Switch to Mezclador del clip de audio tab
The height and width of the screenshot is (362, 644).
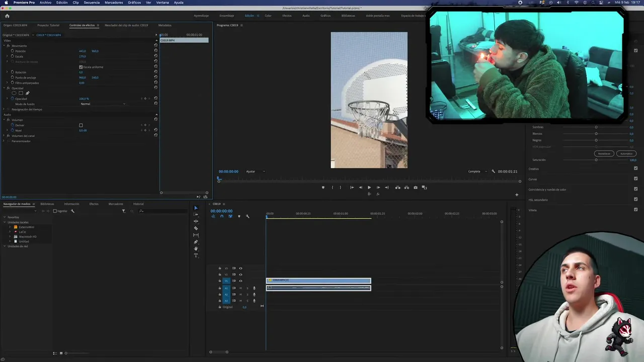(x=126, y=25)
